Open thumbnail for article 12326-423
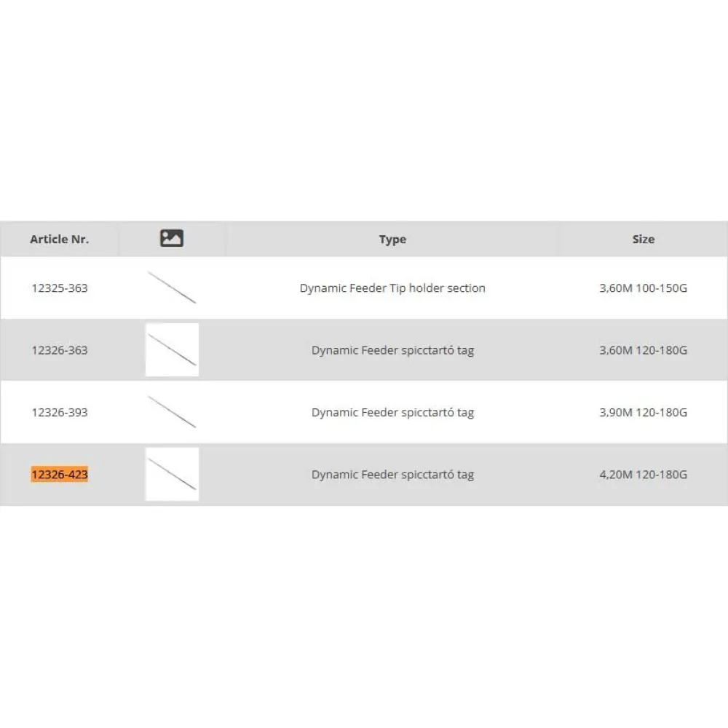 [172, 474]
